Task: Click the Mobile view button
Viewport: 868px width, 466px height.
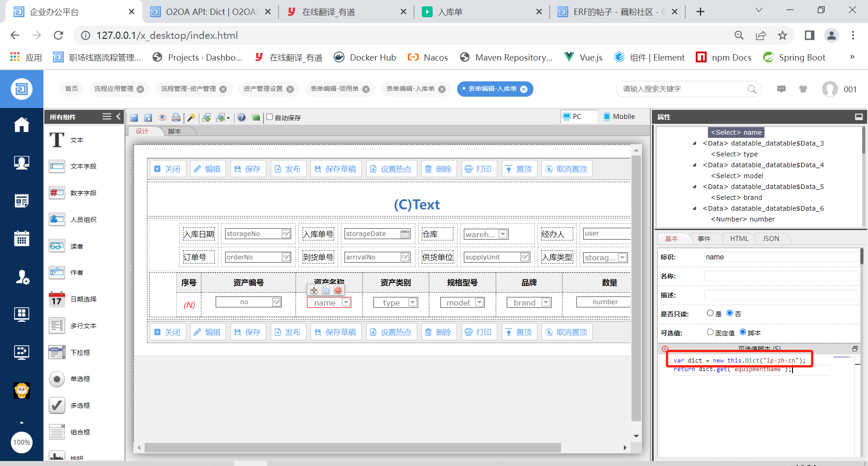Action: click(619, 117)
